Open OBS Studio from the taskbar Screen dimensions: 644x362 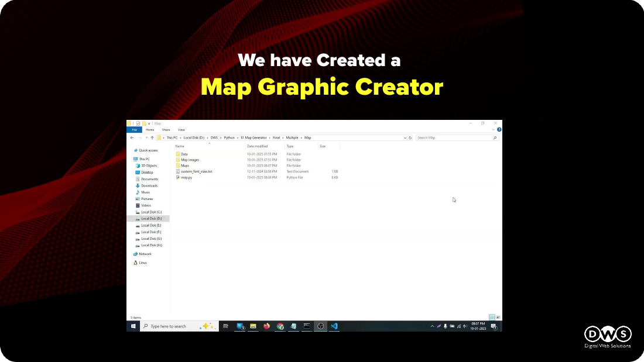pos(321,326)
